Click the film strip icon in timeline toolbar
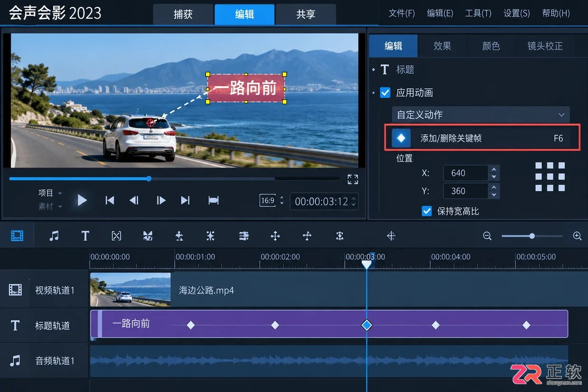The image size is (588, 392). point(17,236)
